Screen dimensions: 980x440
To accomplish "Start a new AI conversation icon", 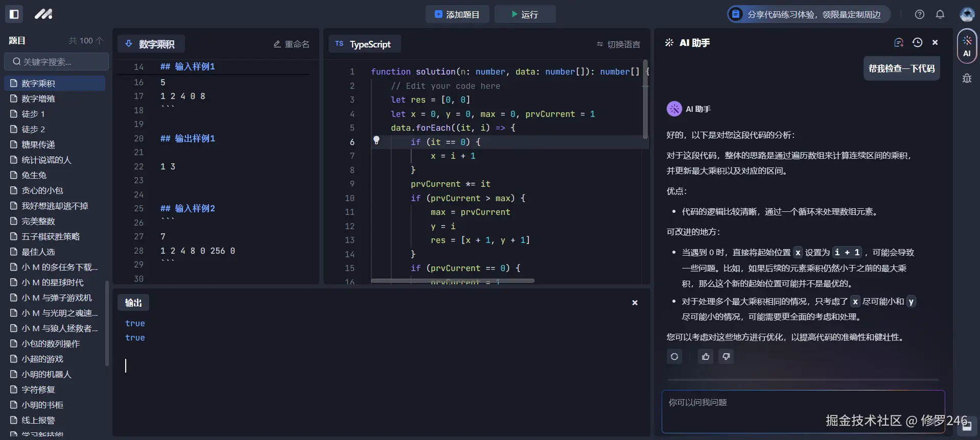I will click(x=899, y=43).
